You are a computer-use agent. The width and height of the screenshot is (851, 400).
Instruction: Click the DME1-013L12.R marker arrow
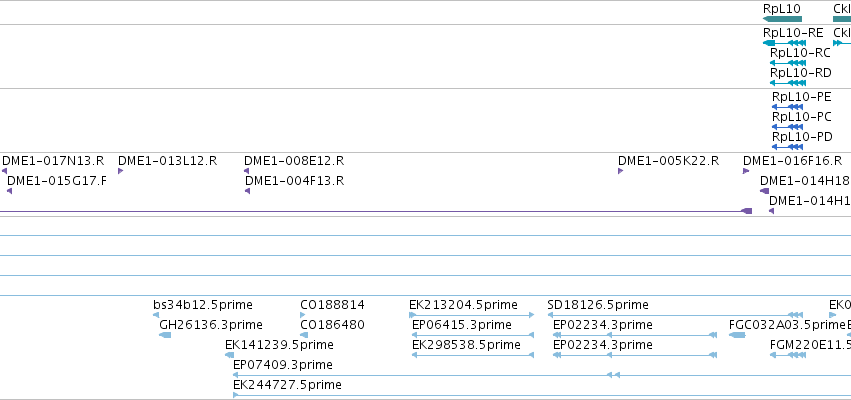[120, 171]
